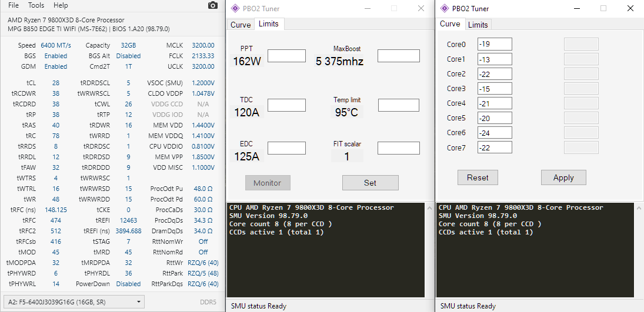Click the Apply button in Curve tab
The height and width of the screenshot is (312, 644).
(x=563, y=178)
